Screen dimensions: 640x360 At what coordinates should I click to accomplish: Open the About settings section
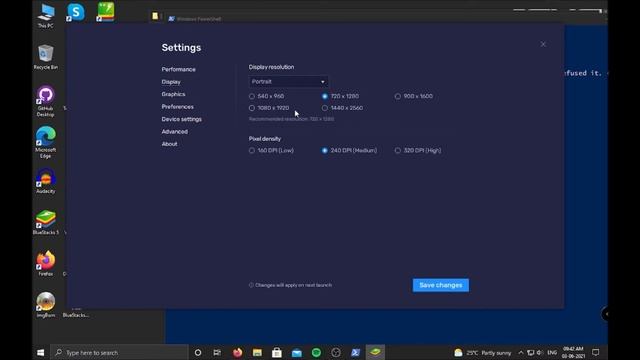[169, 144]
